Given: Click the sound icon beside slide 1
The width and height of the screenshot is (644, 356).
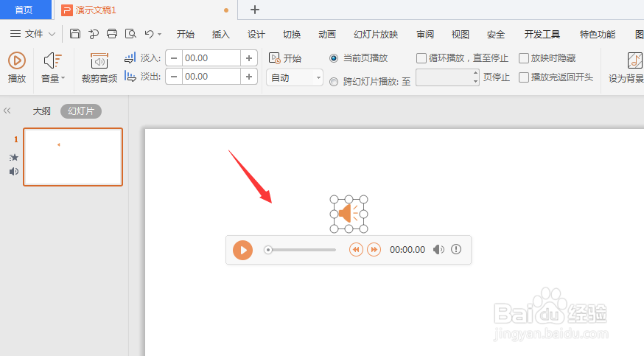Looking at the screenshot, I should [14, 171].
